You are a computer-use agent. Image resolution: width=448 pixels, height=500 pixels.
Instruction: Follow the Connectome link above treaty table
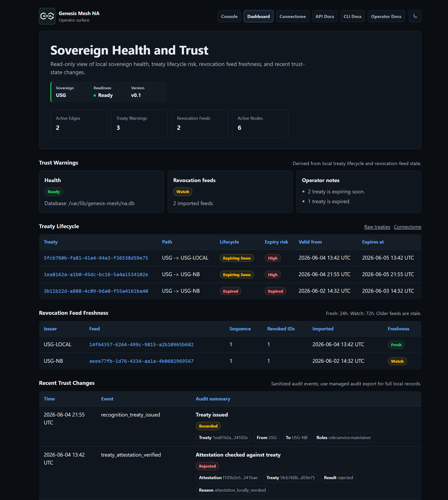pos(407,227)
